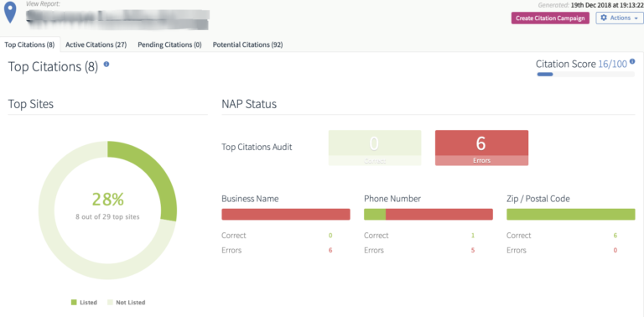Click the Zip / Postal Code label

click(x=538, y=199)
